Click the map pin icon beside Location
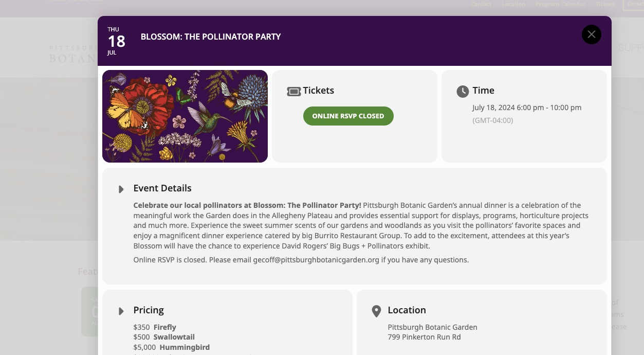 point(376,311)
